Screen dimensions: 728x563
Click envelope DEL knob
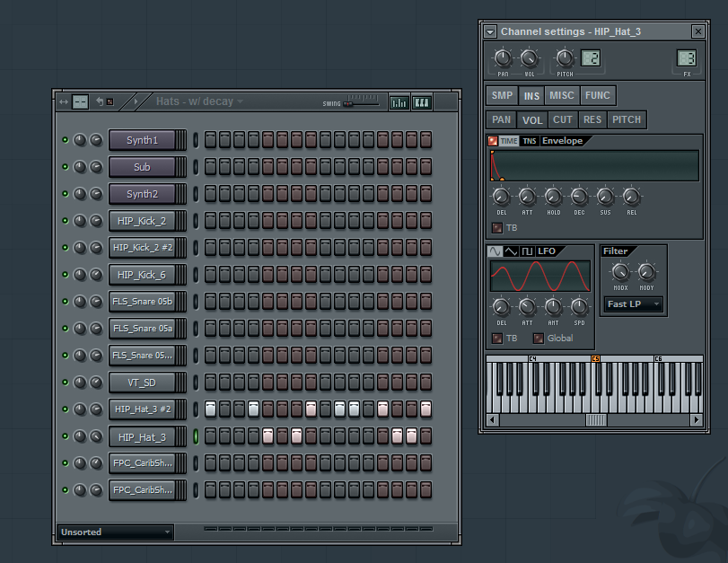pyautogui.click(x=501, y=197)
